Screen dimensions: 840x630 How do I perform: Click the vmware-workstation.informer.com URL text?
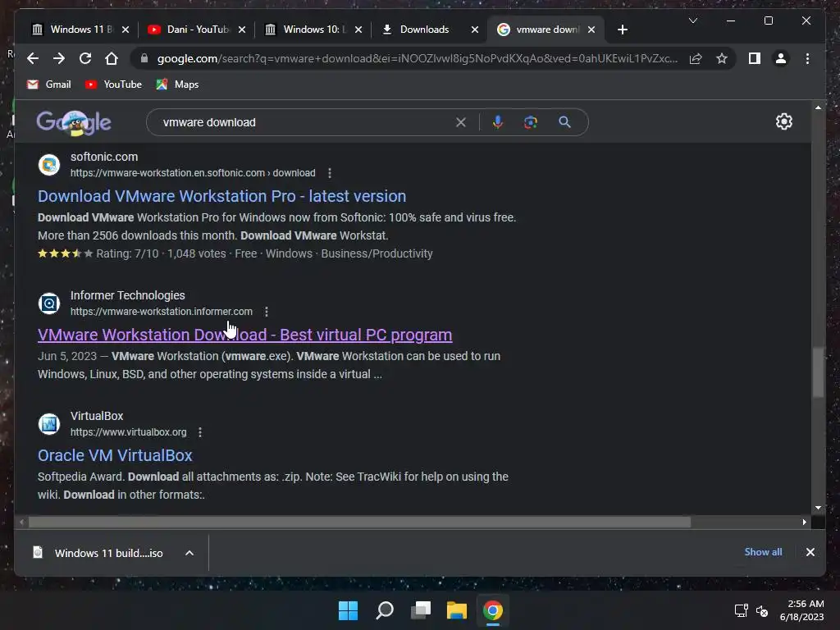pyautogui.click(x=162, y=311)
